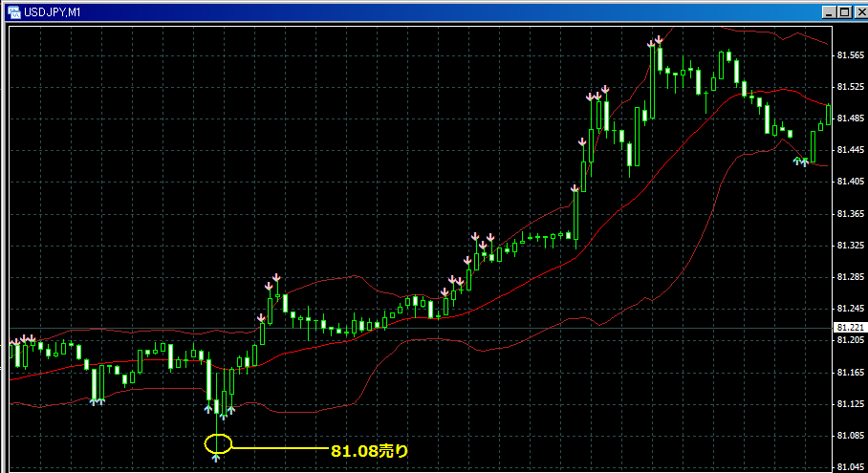
Task: Select the "81.08売り" text label
Action: coord(369,450)
